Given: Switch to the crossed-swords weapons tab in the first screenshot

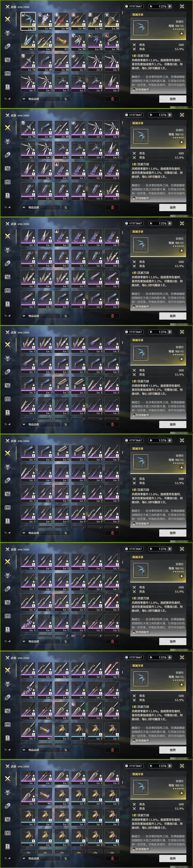Looking at the screenshot, I should (7, 19).
